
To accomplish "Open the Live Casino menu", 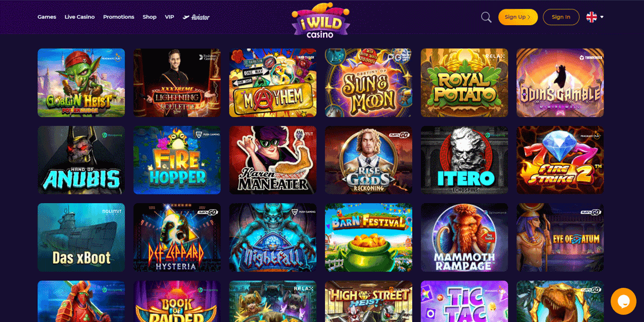I will click(80, 17).
